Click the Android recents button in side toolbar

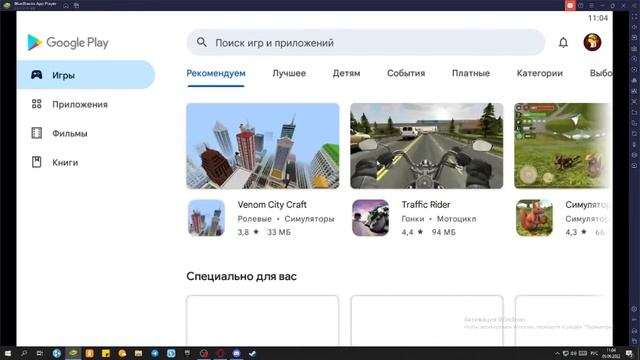[x=634, y=341]
